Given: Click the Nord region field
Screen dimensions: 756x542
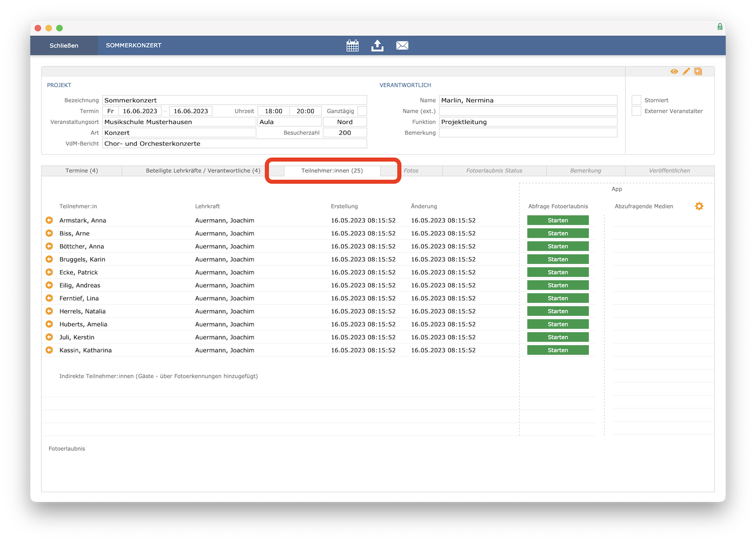Looking at the screenshot, I should (345, 122).
